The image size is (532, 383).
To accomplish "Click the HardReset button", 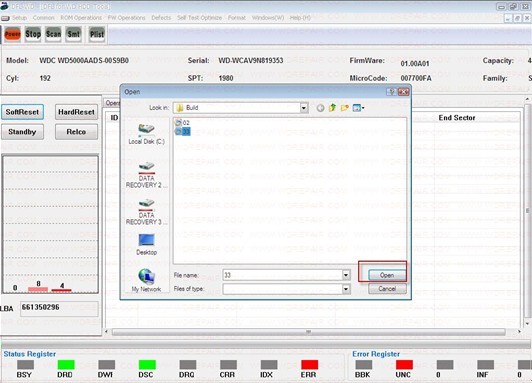I will pos(76,112).
